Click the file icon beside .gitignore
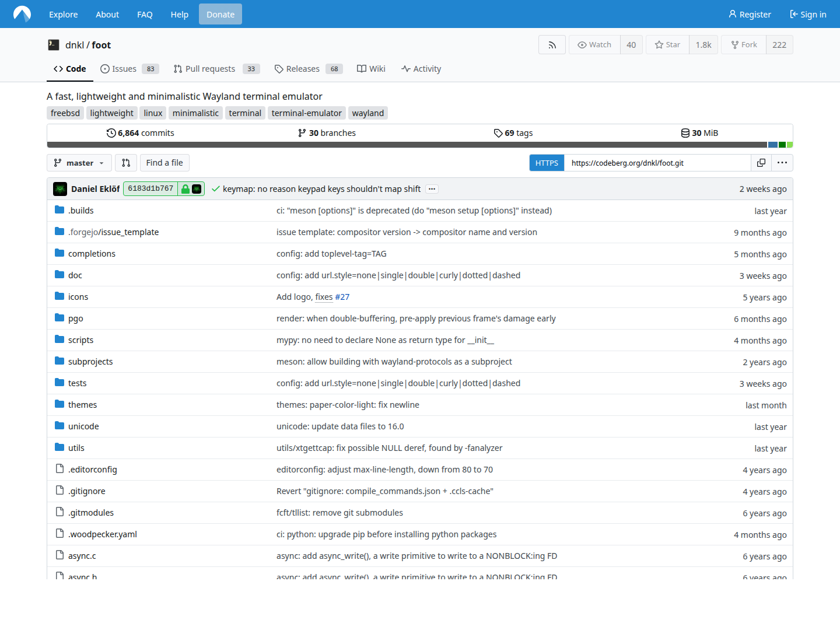Image resolution: width=840 pixels, height=630 pixels. [60, 491]
